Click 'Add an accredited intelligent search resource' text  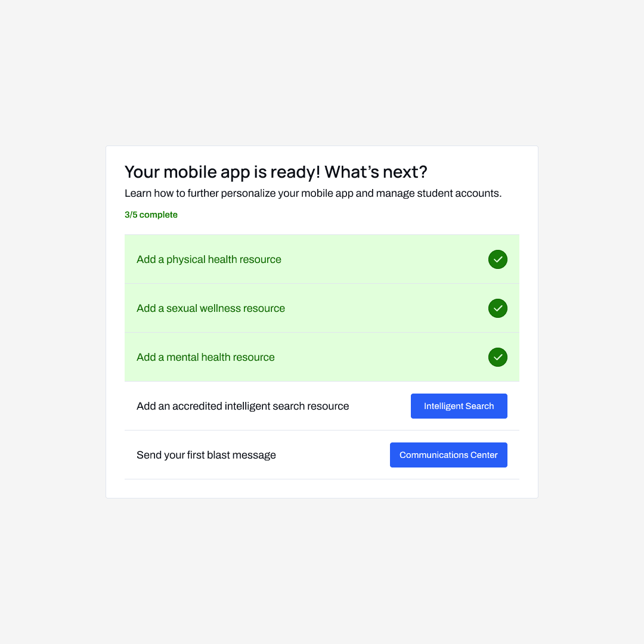pyautogui.click(x=243, y=406)
